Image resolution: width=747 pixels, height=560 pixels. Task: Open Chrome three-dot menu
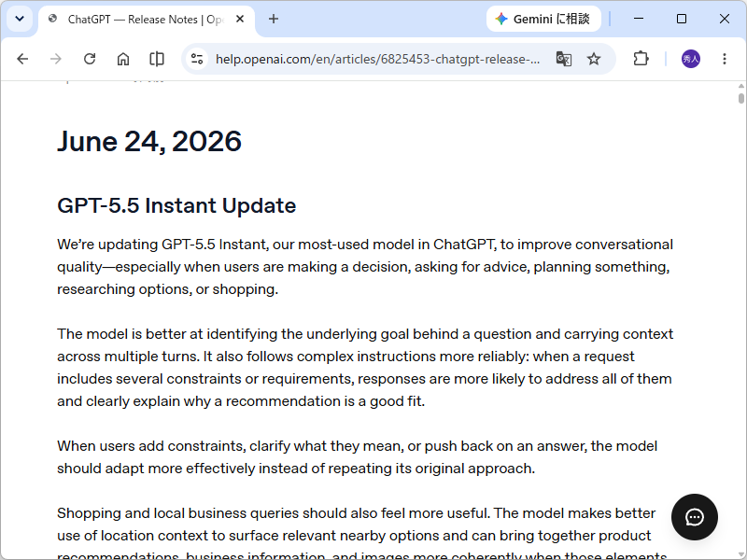tap(725, 59)
